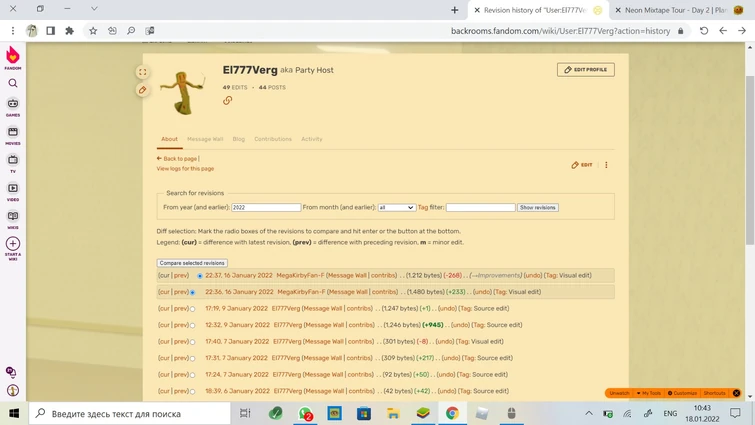Select radio for 17:24, 7 January 2022 revision
Image resolution: width=755 pixels, height=425 pixels.
click(x=193, y=375)
